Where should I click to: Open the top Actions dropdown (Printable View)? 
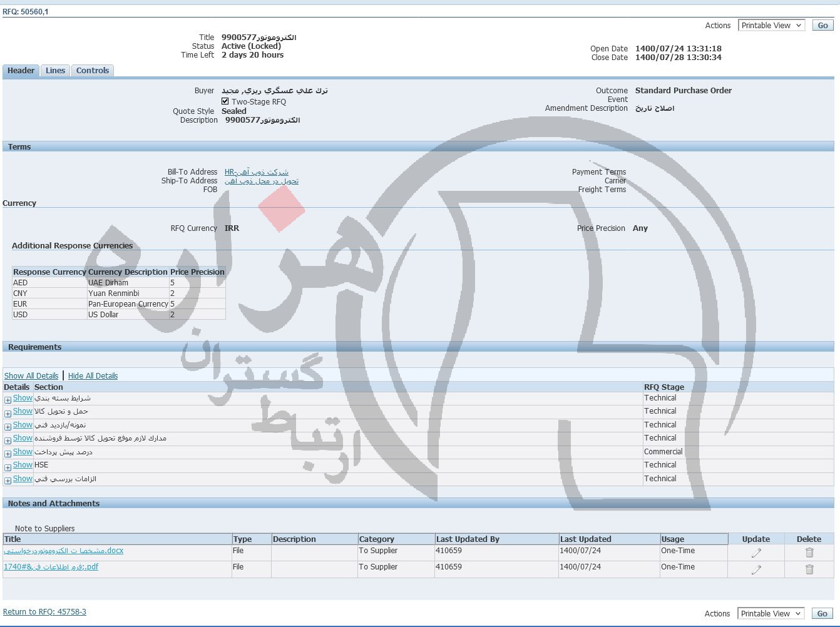click(x=771, y=26)
